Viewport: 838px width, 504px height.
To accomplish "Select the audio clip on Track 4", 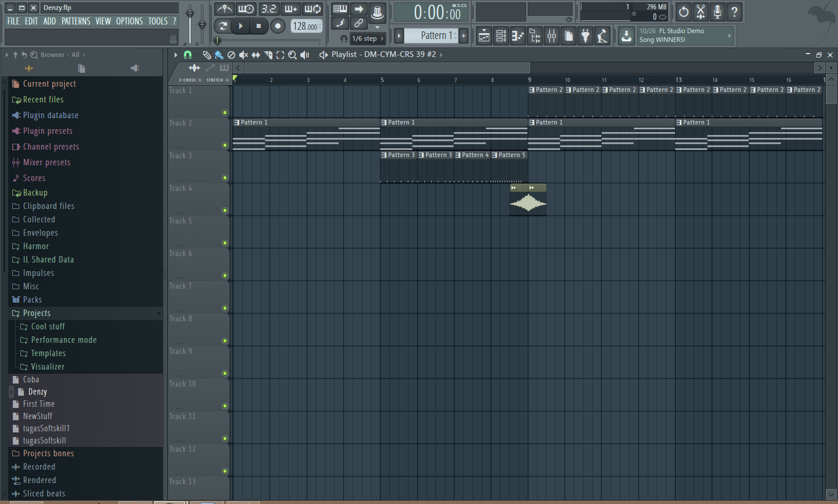I will (527, 201).
